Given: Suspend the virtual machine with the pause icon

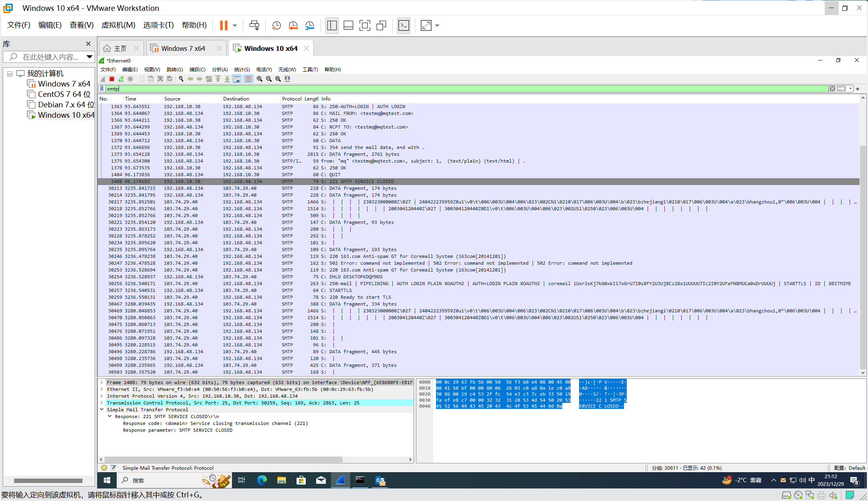Looking at the screenshot, I should click(224, 26).
